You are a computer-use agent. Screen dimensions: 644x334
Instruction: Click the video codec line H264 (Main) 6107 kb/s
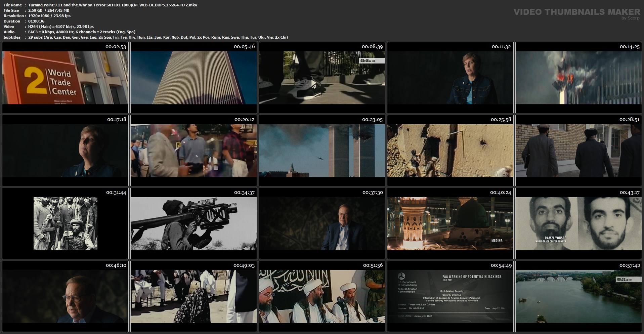(x=61, y=27)
